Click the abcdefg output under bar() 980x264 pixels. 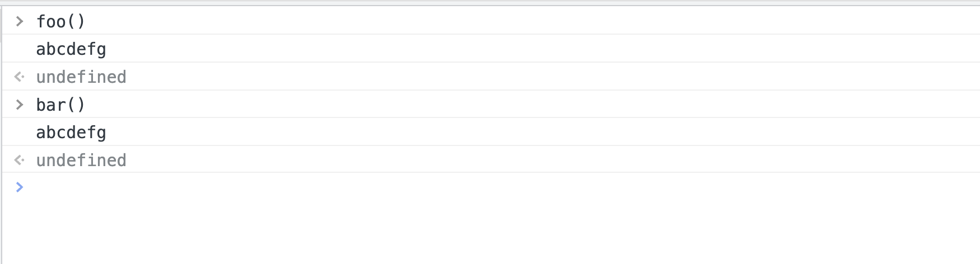tap(71, 133)
